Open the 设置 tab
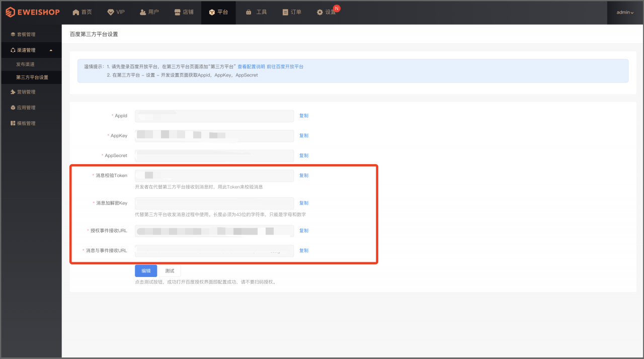The width and height of the screenshot is (644, 359). (326, 12)
